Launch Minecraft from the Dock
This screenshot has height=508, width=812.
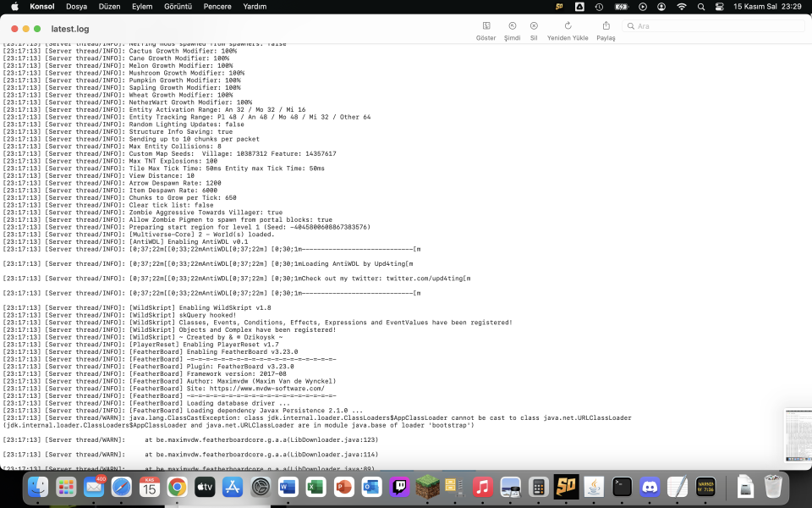click(x=427, y=488)
